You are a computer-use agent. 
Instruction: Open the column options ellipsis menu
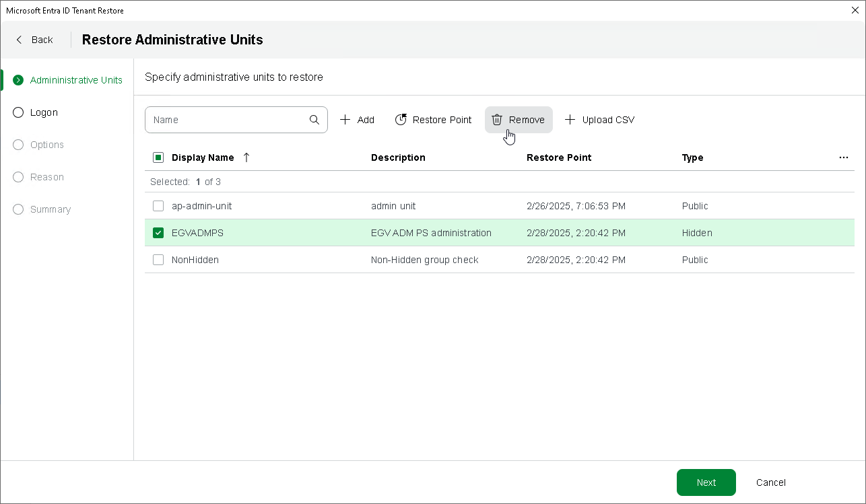point(844,157)
